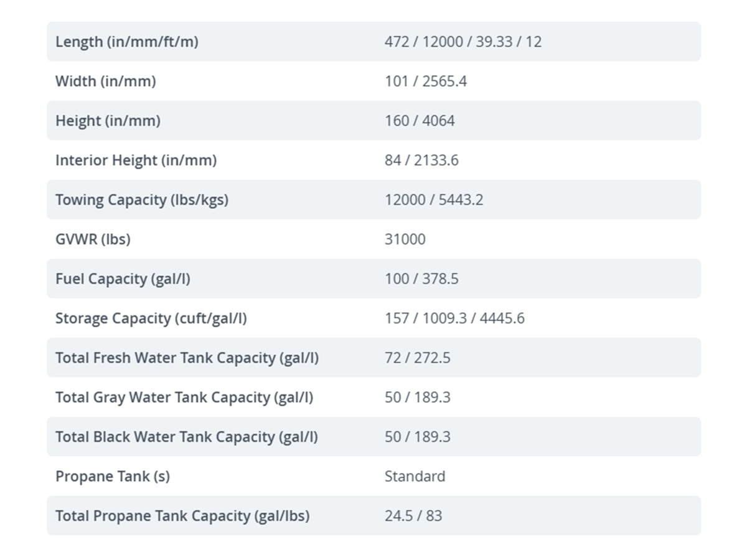Click Total Gray Water Tank Capacity label
This screenshot has width=747, height=560.
coord(184,397)
